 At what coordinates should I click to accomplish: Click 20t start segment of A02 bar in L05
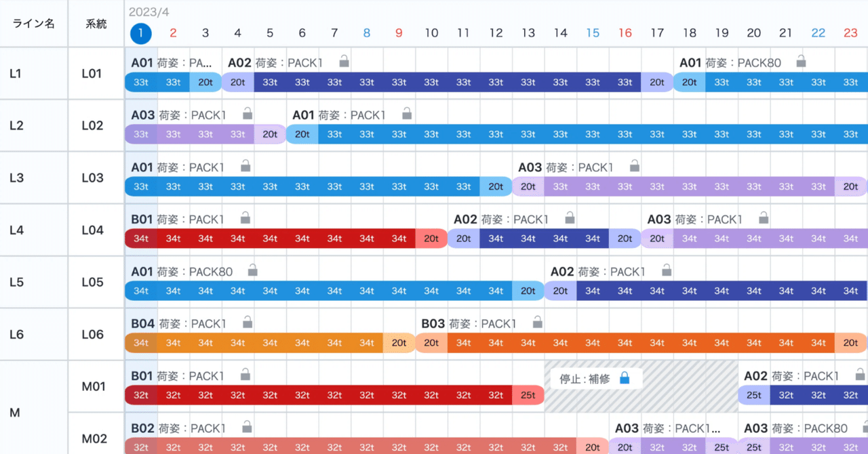pos(560,291)
